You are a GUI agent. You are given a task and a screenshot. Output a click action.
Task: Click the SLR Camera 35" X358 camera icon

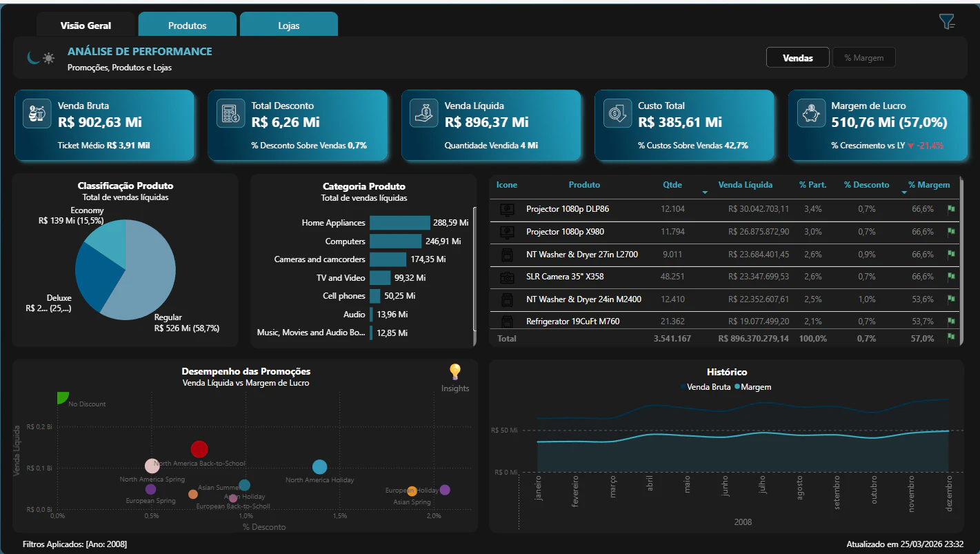[x=507, y=277]
